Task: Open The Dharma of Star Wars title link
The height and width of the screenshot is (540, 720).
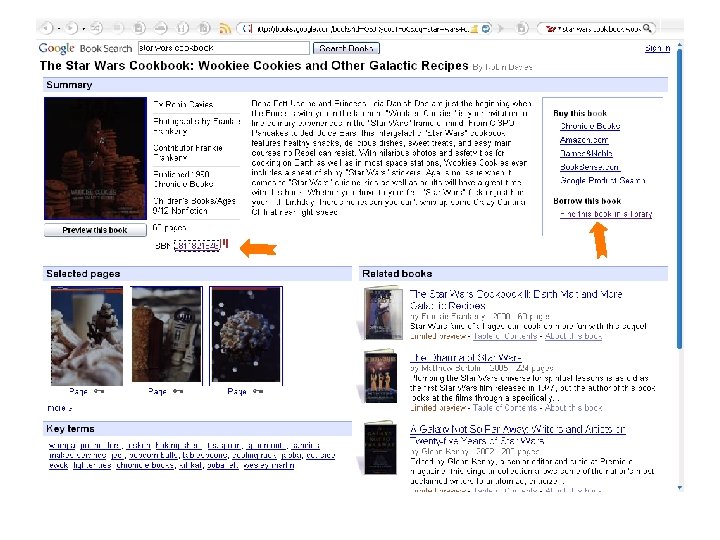Action: (466, 357)
